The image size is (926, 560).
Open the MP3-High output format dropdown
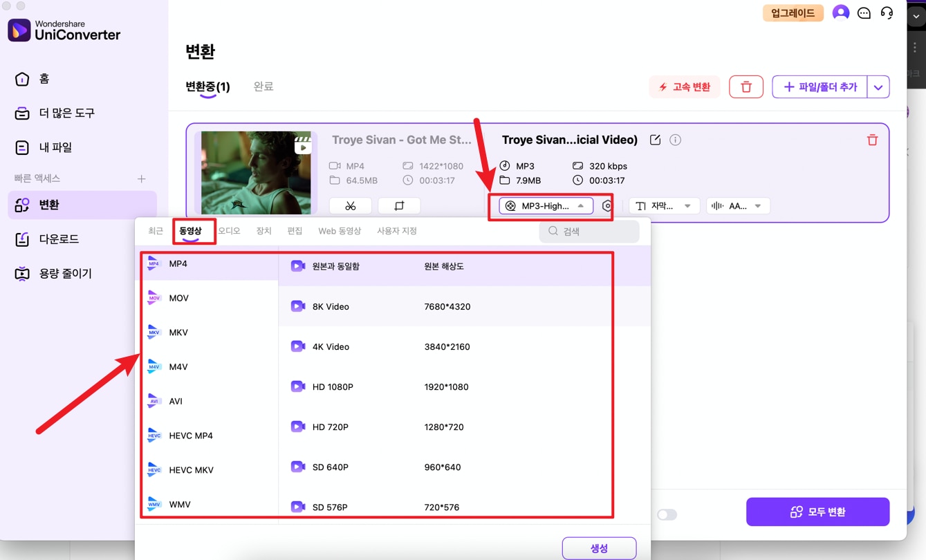546,206
